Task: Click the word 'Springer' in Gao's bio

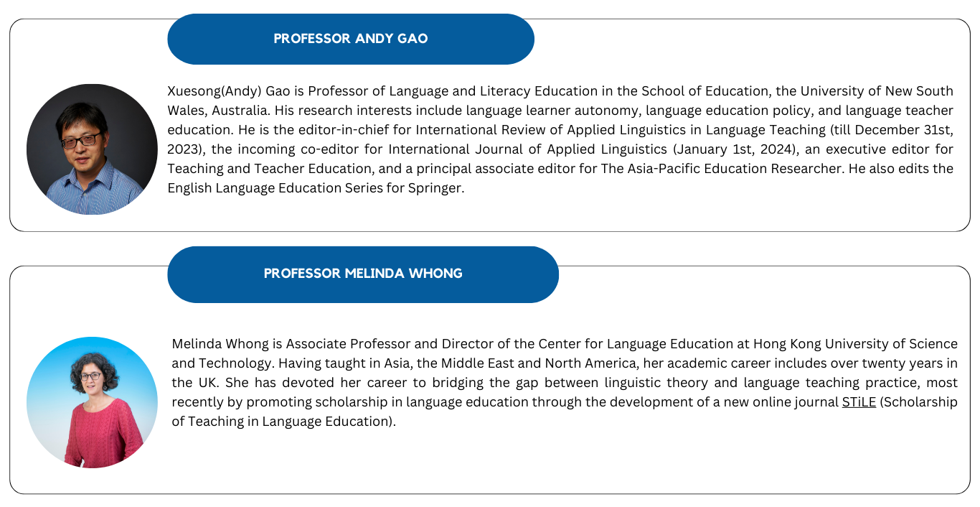Action: pyautogui.click(x=440, y=188)
